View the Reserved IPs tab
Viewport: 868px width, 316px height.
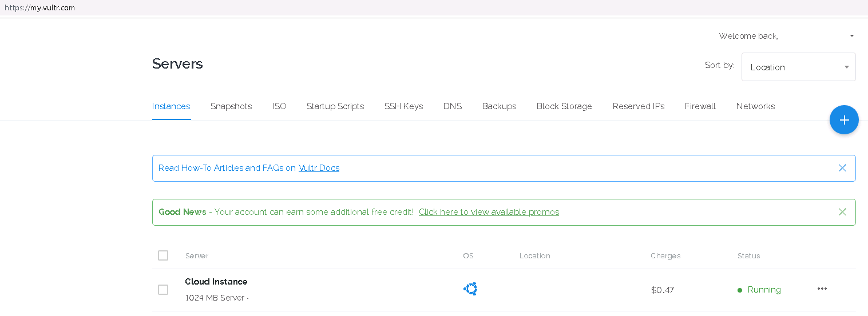pos(639,106)
